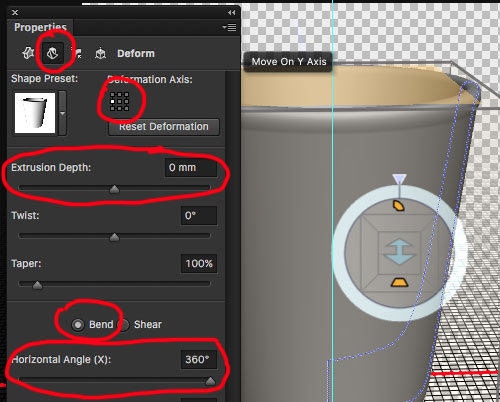Open the Deform properties icon
Viewport: 500px width, 402px height.
click(53, 53)
